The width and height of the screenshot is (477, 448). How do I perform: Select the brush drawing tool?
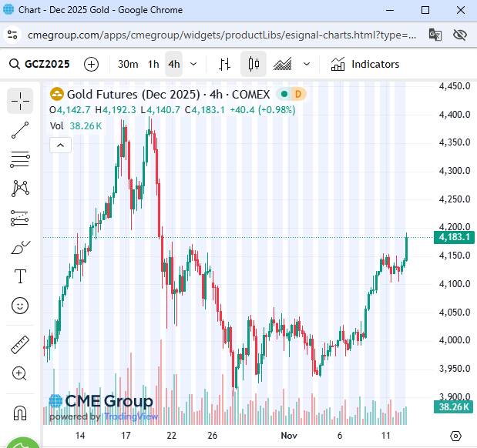click(21, 247)
